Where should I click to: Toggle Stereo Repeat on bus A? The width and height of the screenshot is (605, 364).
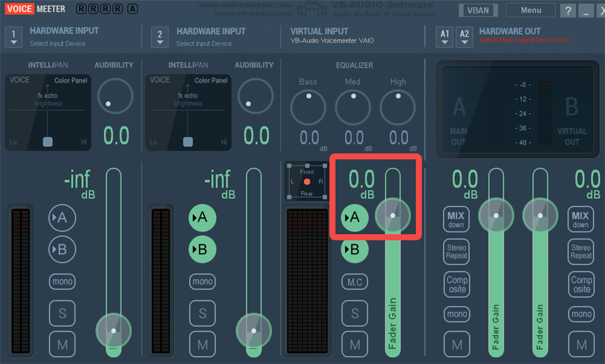coord(456,252)
